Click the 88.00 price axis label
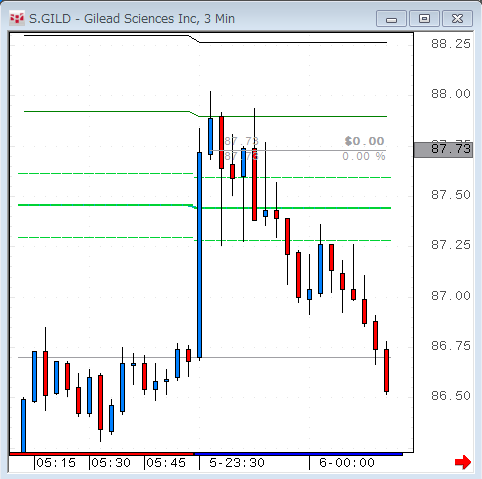This screenshot has height=479, width=482. [451, 94]
